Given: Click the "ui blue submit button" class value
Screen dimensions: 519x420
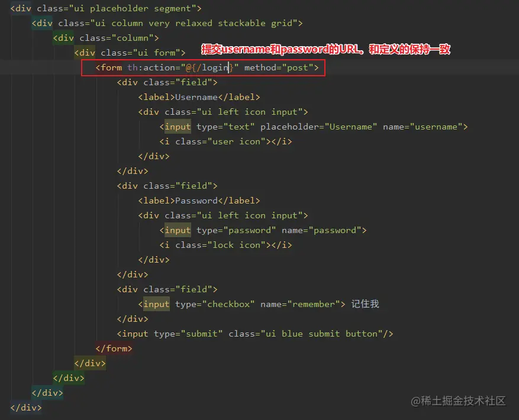Looking at the screenshot, I should tap(322, 334).
